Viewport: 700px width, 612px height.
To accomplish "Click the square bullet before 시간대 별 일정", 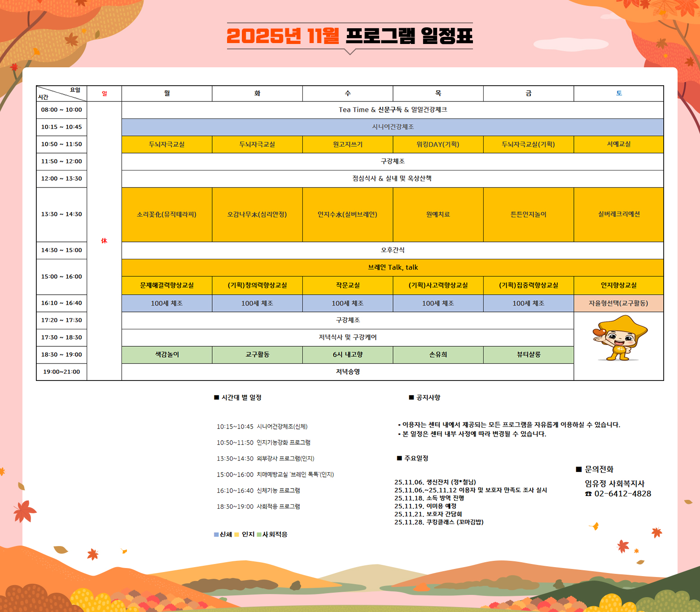I will point(216,398).
